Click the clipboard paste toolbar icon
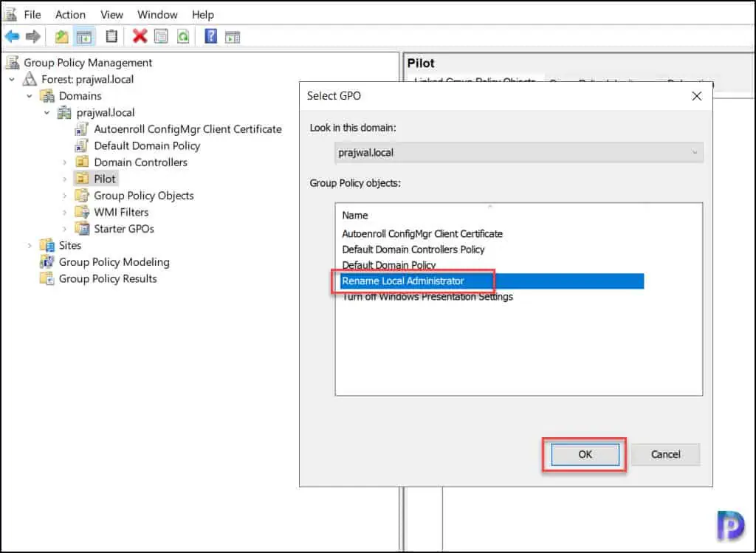This screenshot has height=553, width=756. pyautogui.click(x=111, y=36)
